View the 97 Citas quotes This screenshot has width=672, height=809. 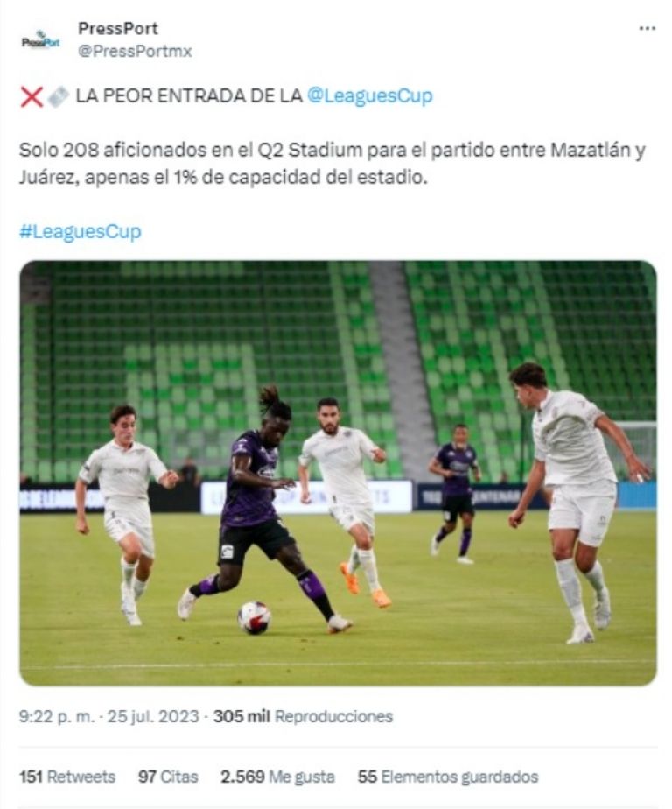tap(168, 777)
